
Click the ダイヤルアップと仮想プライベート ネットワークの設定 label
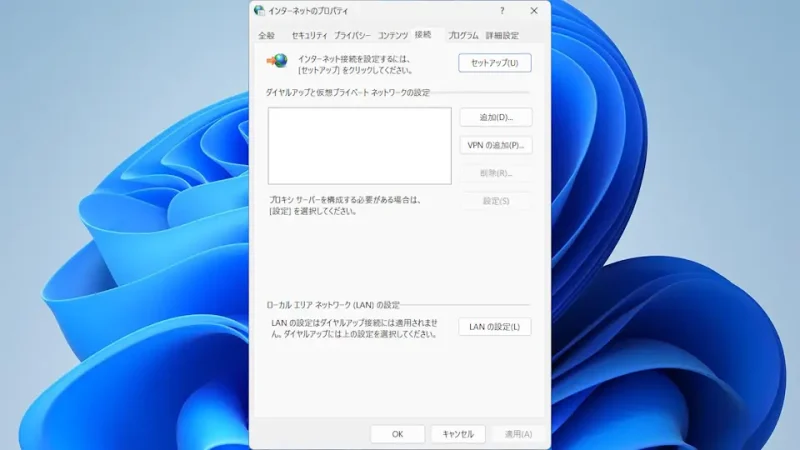pyautogui.click(x=347, y=92)
